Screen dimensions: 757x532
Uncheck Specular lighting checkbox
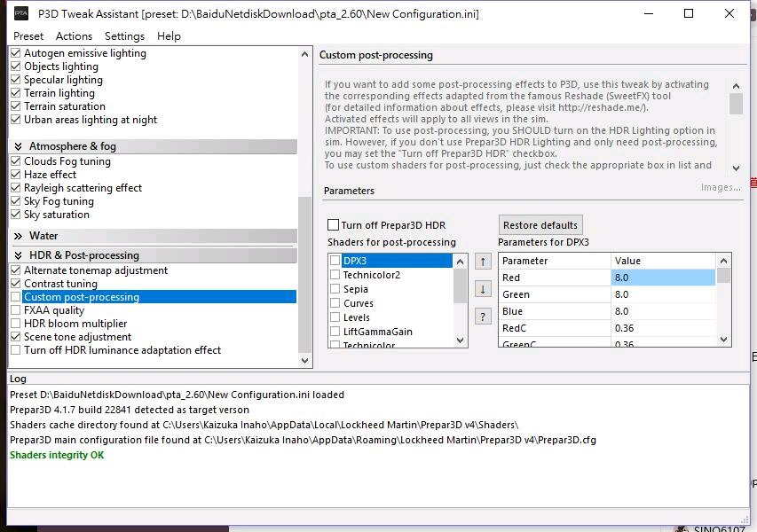click(x=15, y=80)
